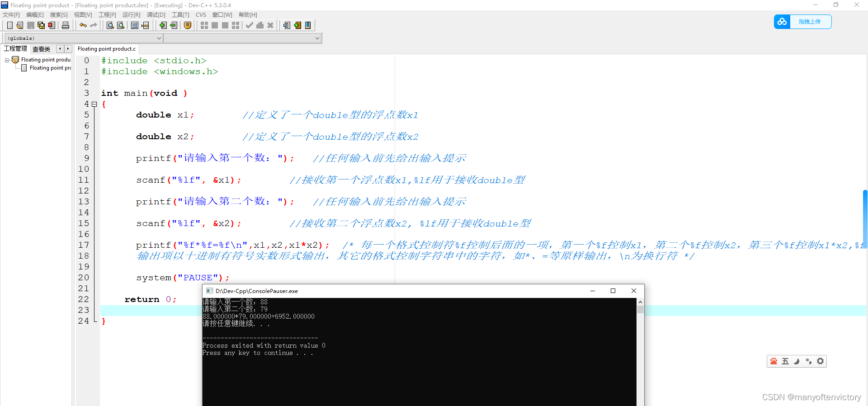Click the blue bookmark toolbar icon
Screen dimensions: 868x406
(x=308, y=25)
